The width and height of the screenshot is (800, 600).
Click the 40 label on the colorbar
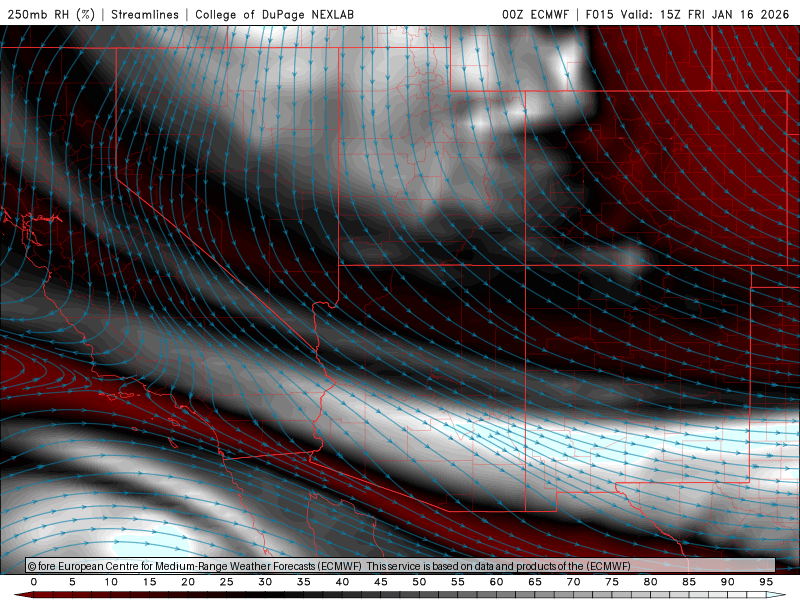(342, 582)
